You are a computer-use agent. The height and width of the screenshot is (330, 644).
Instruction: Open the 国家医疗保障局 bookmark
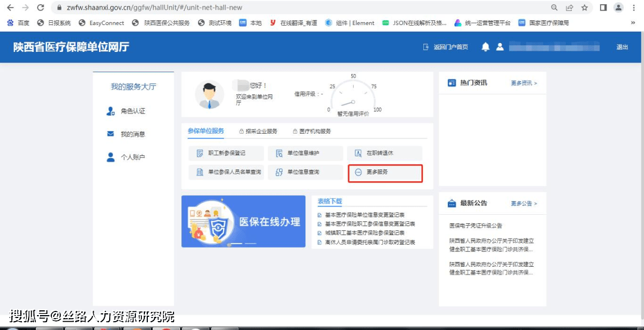[x=543, y=23]
